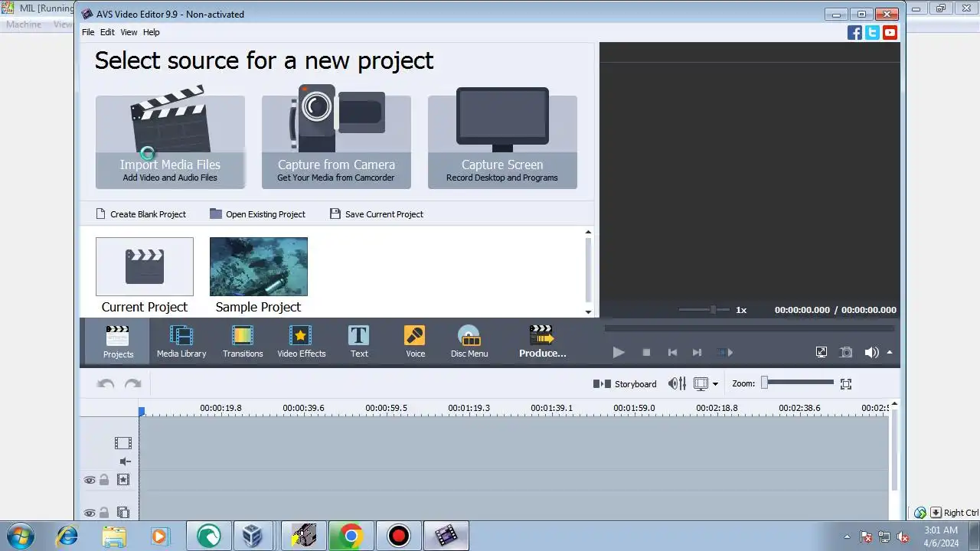Click Capture from Camera card
The height and width of the screenshot is (551, 980).
[336, 142]
